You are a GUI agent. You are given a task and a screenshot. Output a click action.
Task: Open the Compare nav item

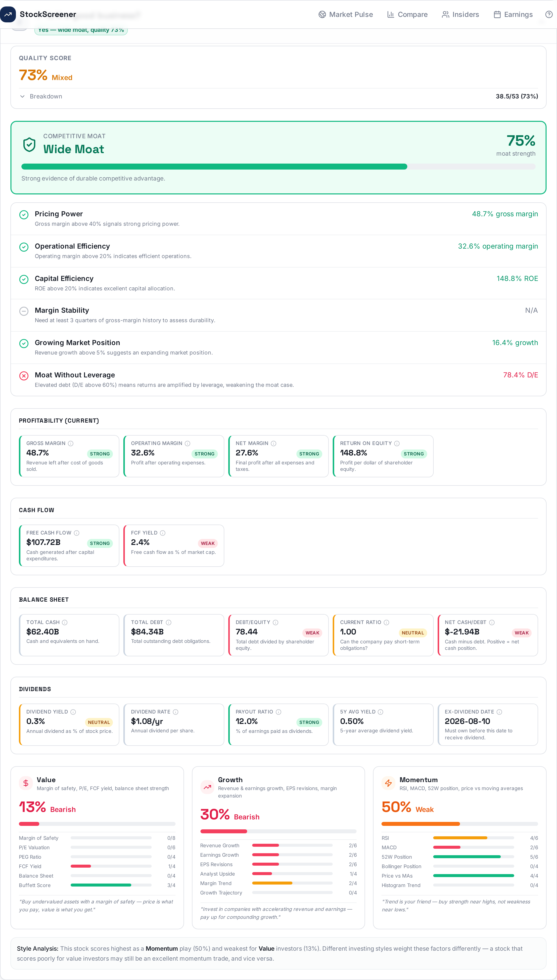[x=407, y=14]
